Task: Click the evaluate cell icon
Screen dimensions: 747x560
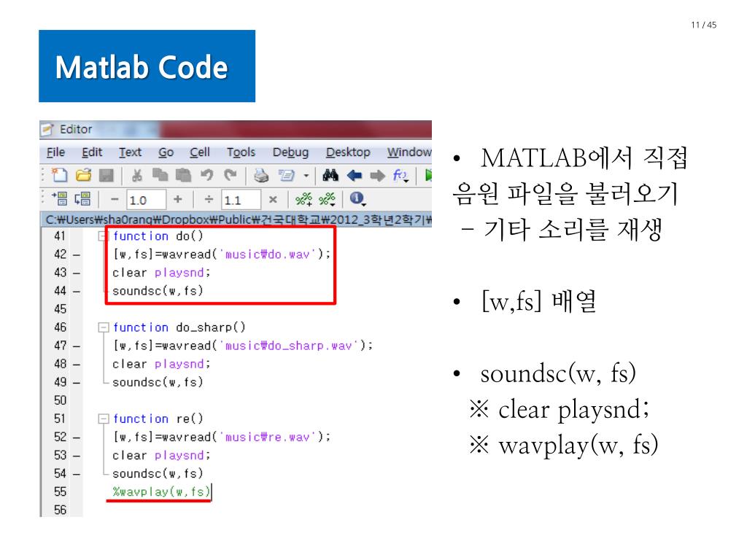Action: coord(61,198)
